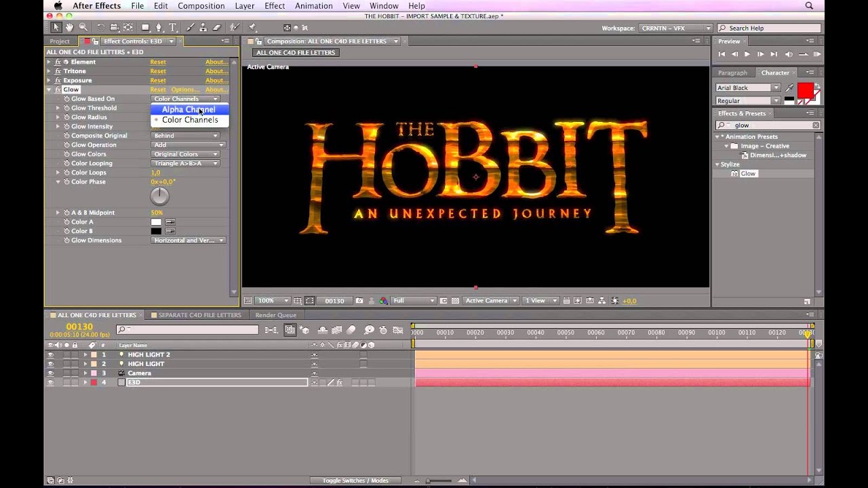Select the Unified Camera tool
This screenshot has height=488, width=868.
(114, 28)
